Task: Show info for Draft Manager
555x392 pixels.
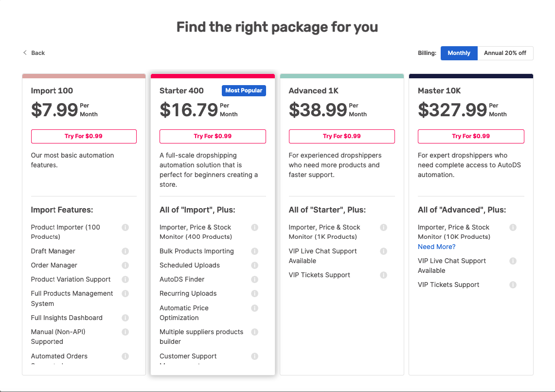Action: (125, 251)
